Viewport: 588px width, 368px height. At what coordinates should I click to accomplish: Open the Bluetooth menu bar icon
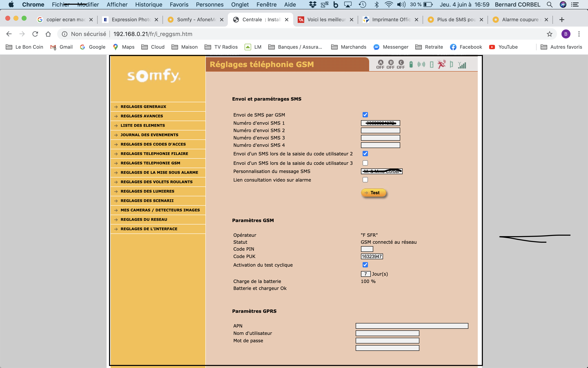tap(376, 5)
